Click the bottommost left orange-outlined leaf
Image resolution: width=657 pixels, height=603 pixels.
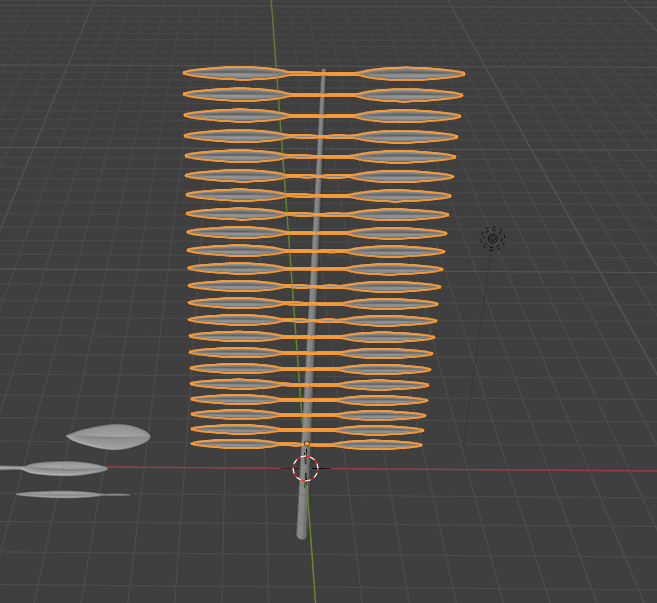(x=235, y=443)
